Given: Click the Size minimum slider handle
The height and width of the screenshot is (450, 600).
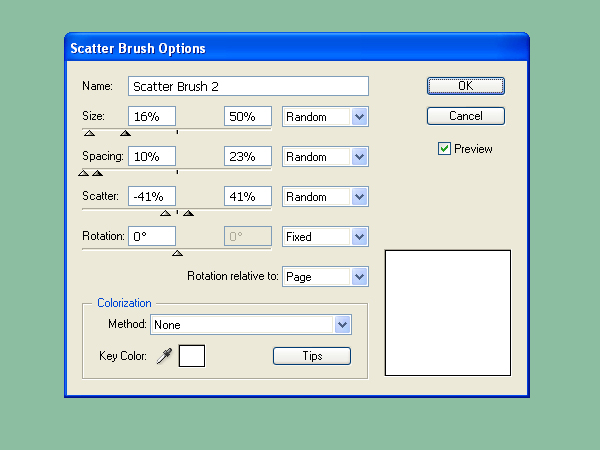Looking at the screenshot, I should (x=90, y=133).
